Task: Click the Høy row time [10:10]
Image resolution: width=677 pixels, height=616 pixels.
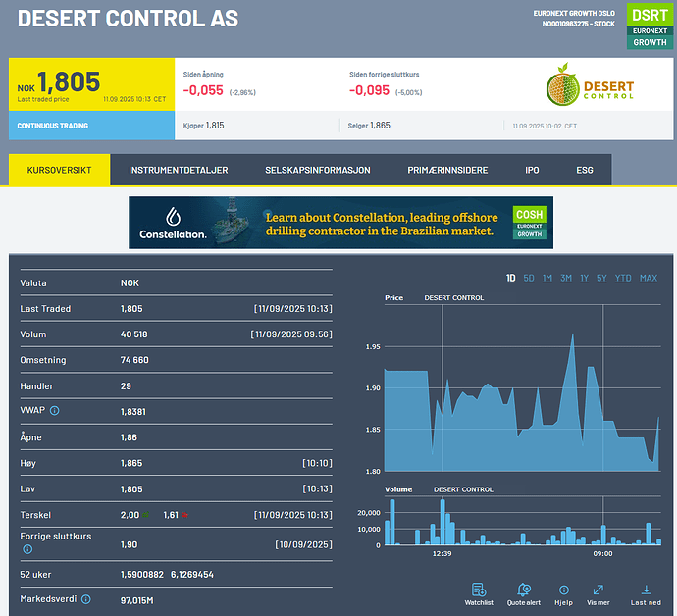Action: (317, 463)
